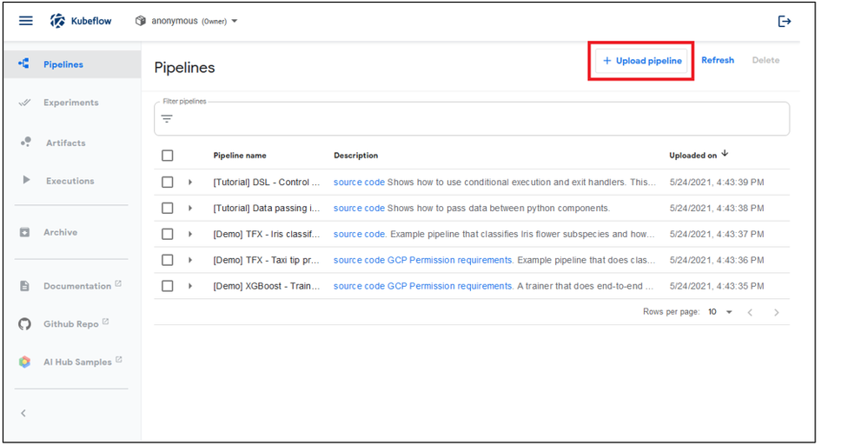This screenshot has height=445, width=868.
Task: Open Experiments via its checkmark icon
Action: click(25, 103)
